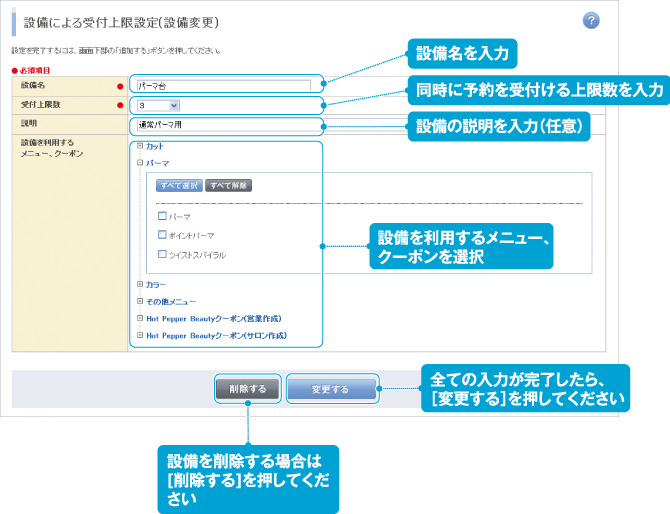The image size is (670, 514).
Task: Click the 変更する button
Action: [331, 389]
